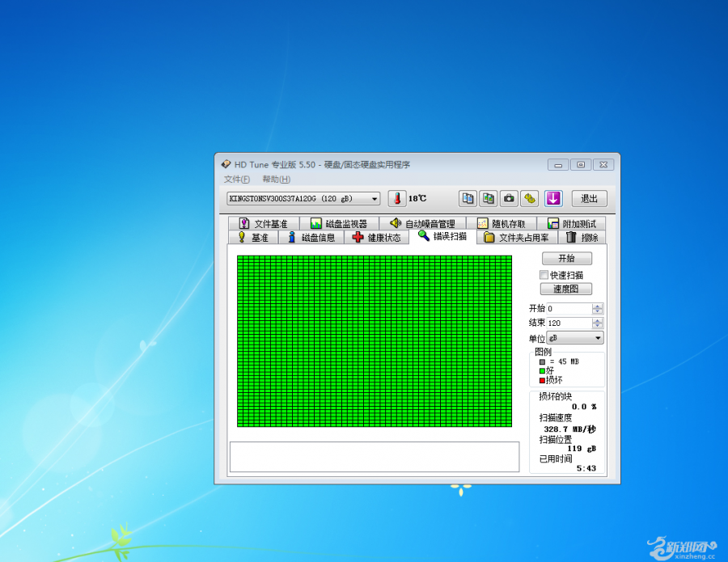Close the HD Tune window
Image resolution: width=728 pixels, height=562 pixels.
pyautogui.click(x=603, y=165)
